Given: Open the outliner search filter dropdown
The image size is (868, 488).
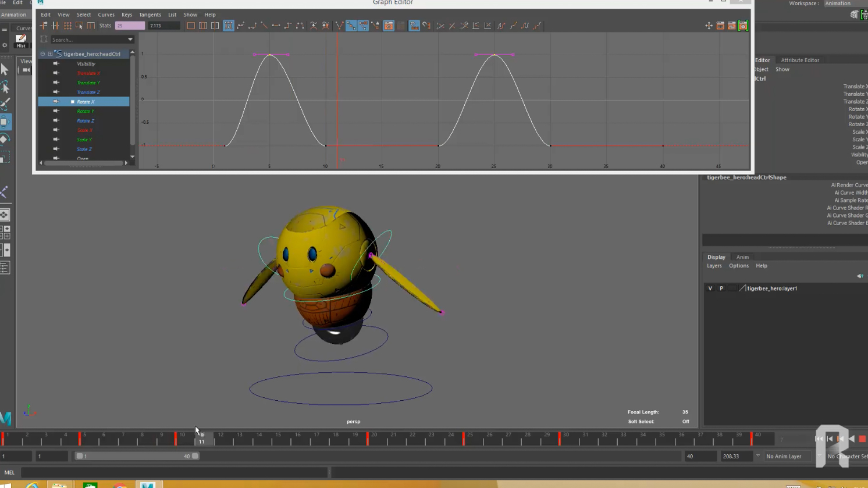Looking at the screenshot, I should (130, 40).
